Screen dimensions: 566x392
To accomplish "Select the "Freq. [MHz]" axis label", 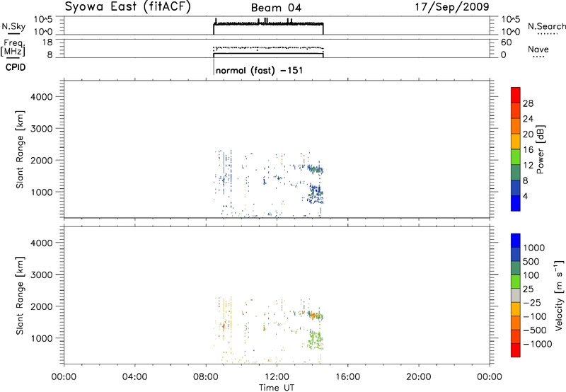I will [13, 48].
